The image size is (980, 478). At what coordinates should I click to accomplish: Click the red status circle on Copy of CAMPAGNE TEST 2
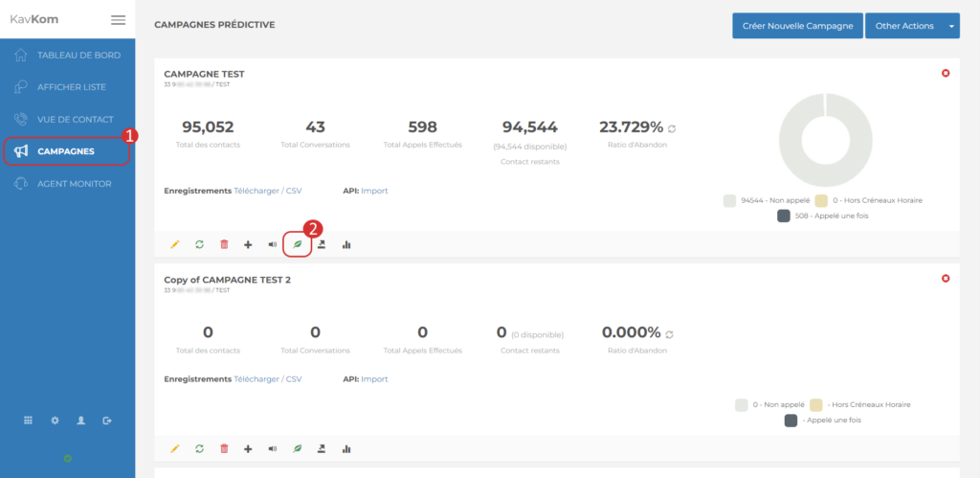tap(946, 279)
